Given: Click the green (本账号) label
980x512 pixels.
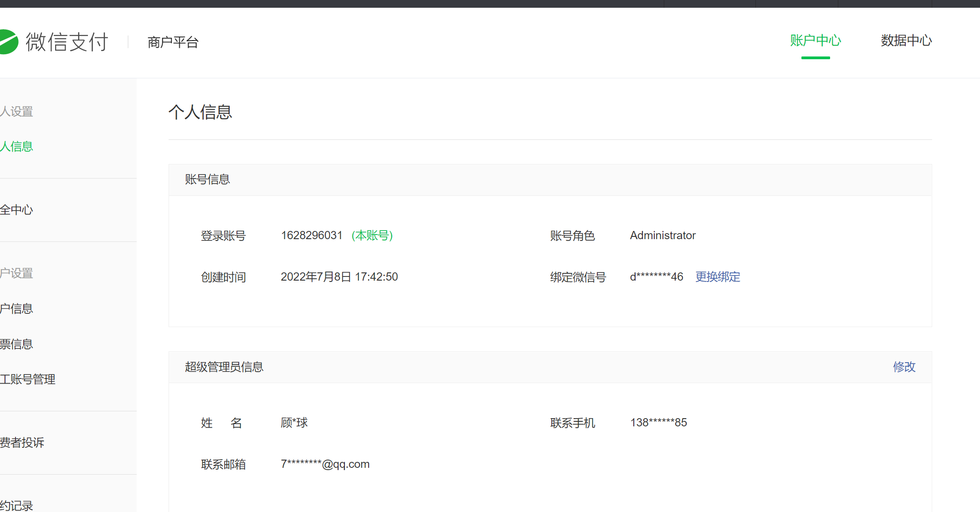Looking at the screenshot, I should point(372,236).
